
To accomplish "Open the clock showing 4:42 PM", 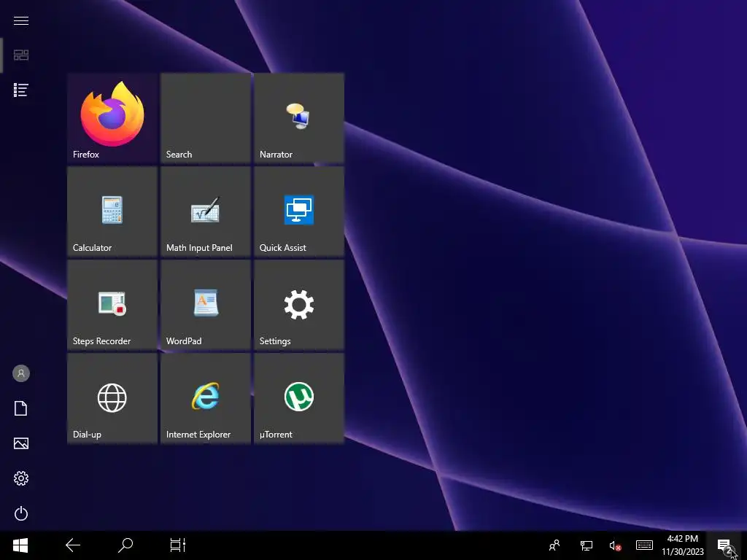I will [x=683, y=545].
